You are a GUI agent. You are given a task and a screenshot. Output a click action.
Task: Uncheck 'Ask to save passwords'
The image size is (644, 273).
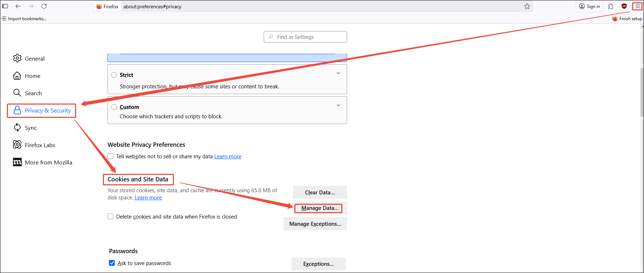point(112,263)
